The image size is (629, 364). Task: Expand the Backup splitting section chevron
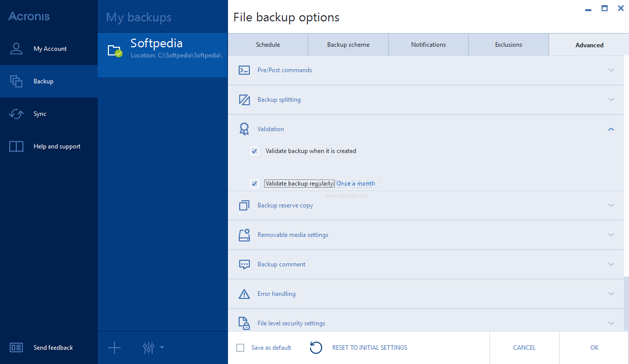611,100
